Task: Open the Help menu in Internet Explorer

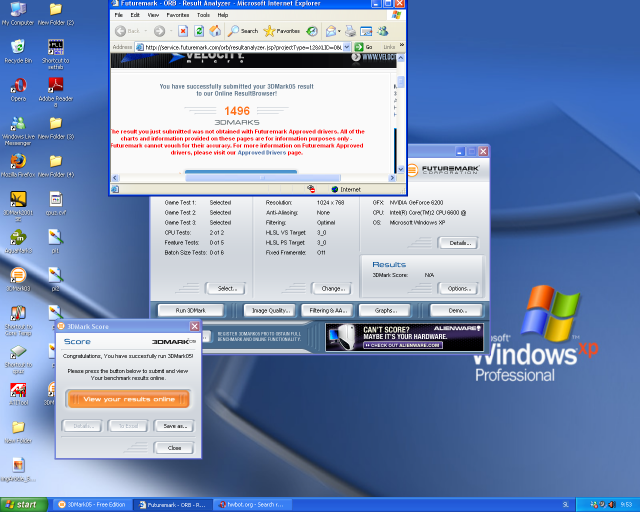Action: coord(222,15)
